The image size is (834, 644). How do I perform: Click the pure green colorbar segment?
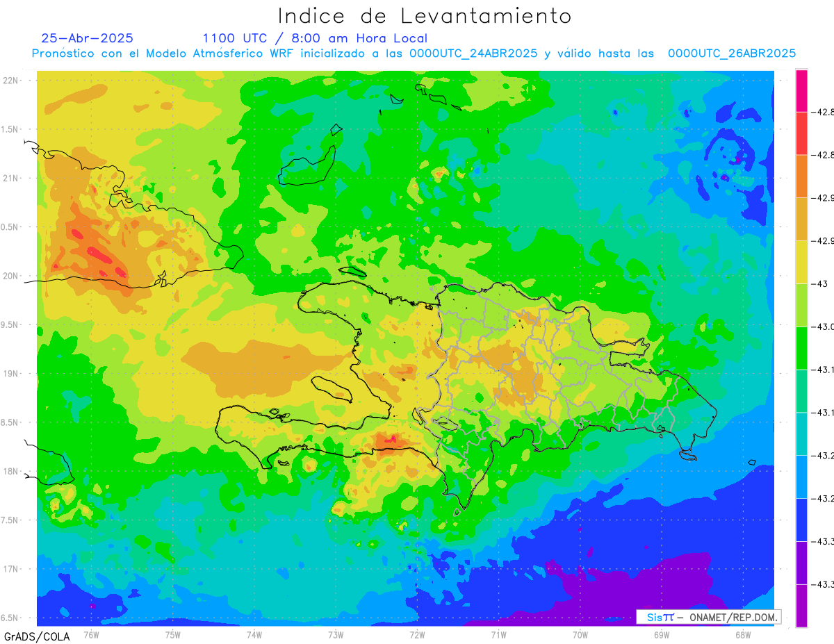coord(801,348)
